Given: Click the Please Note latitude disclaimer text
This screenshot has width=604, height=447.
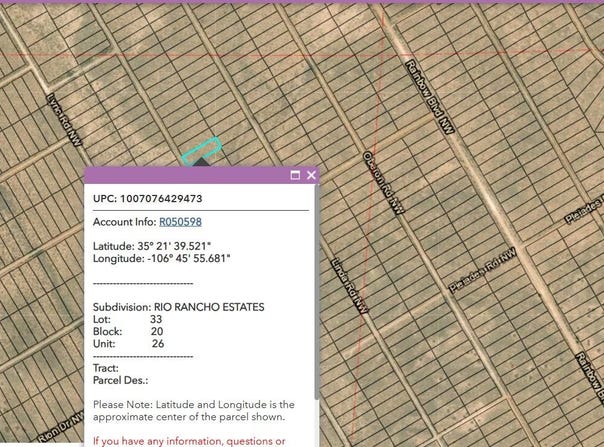Looking at the screenshot, I should click(194, 411).
